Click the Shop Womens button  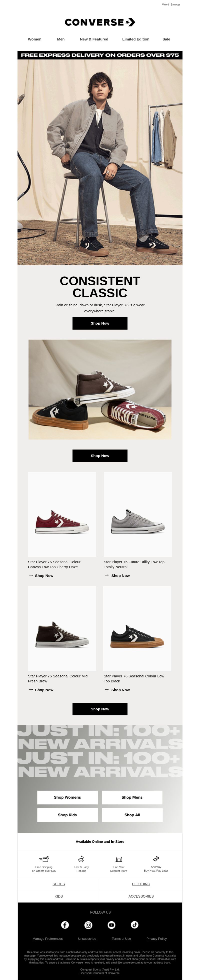(67, 797)
